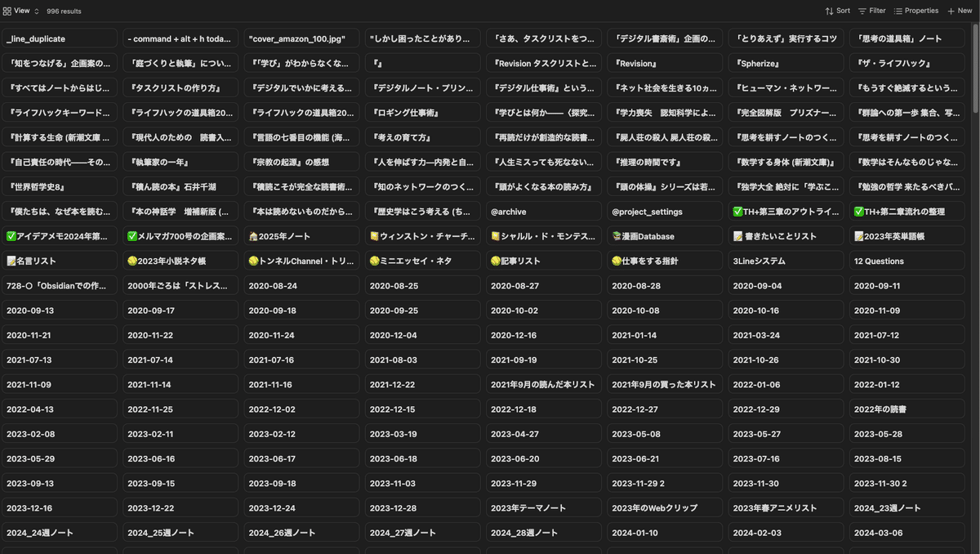Open the 『Spherize』 card
Viewport: 980px width, 554px height.
(x=786, y=64)
